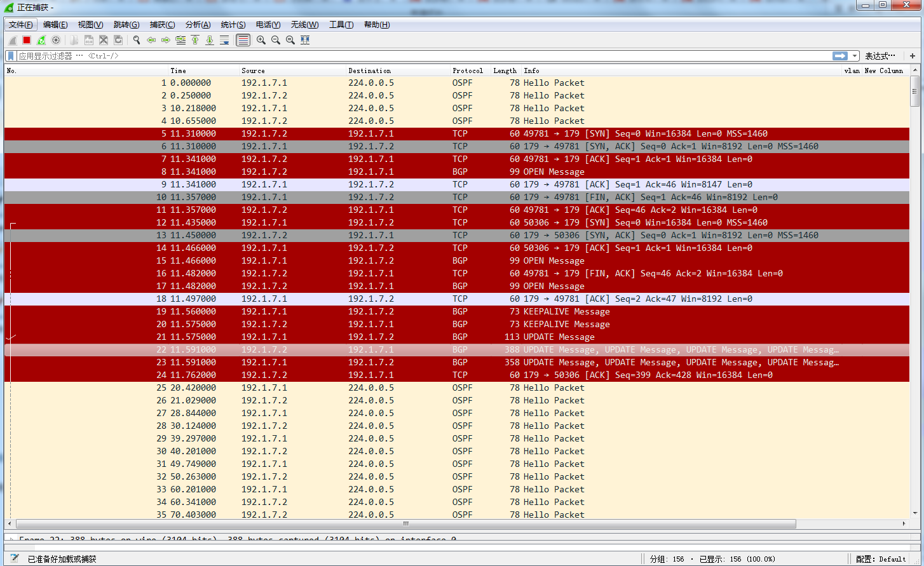Click the 配置: Default profile in status bar
The image size is (924, 566).
click(881, 559)
